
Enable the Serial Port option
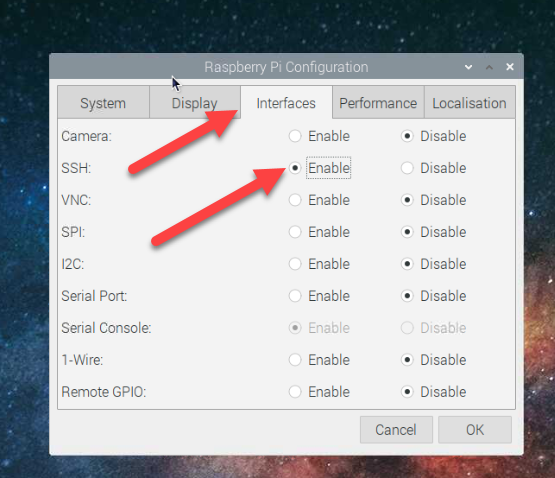(x=295, y=296)
